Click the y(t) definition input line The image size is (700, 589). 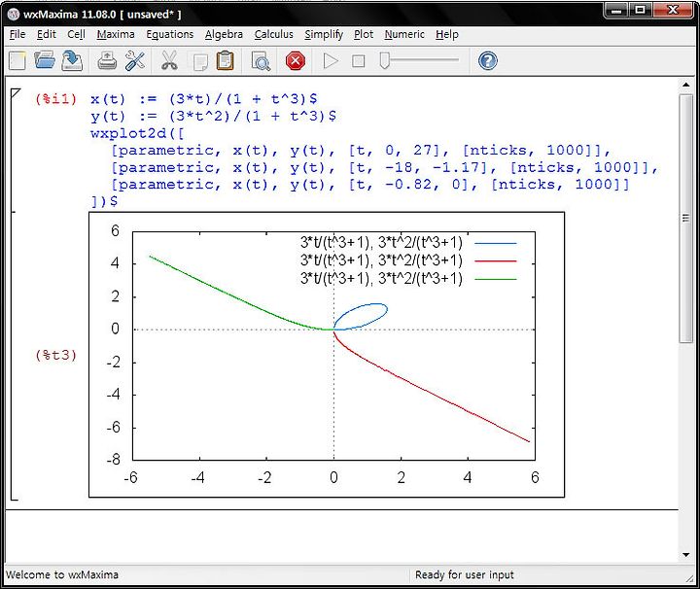(213, 116)
